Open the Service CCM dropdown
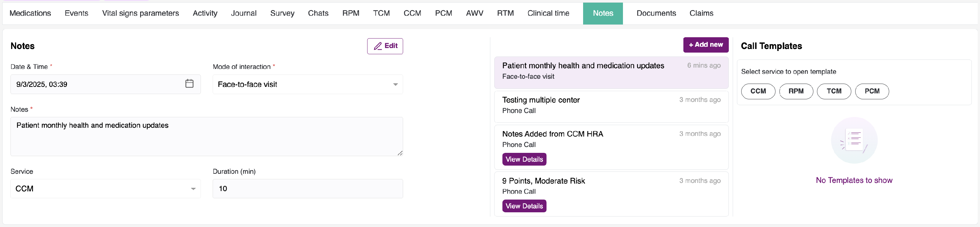The image size is (980, 227). (106, 188)
